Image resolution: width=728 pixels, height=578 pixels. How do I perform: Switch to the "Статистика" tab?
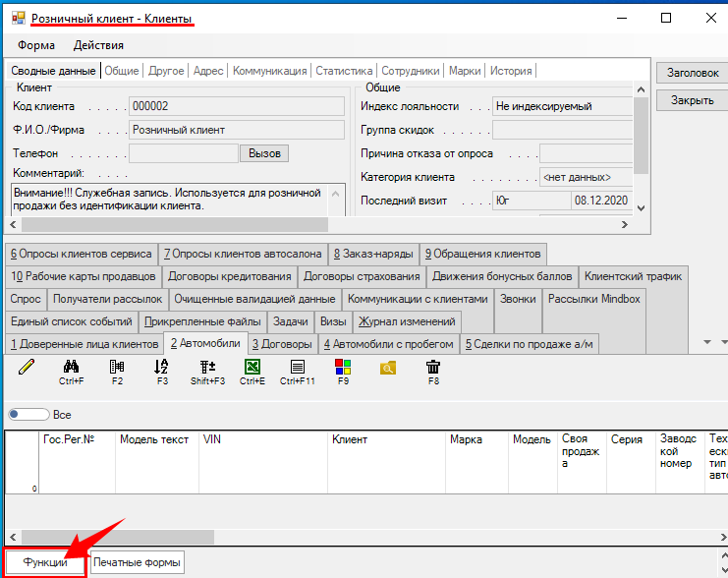[344, 71]
